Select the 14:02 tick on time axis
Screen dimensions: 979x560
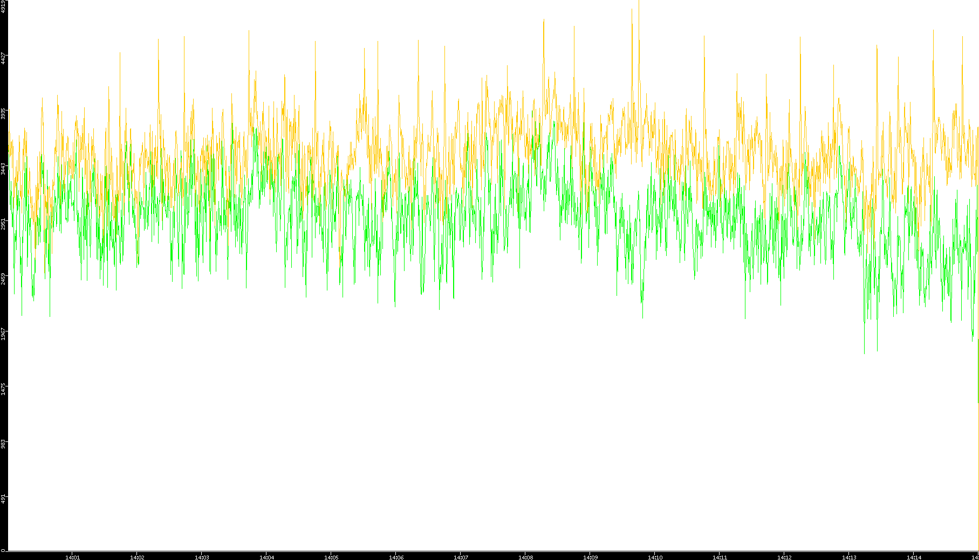click(x=137, y=557)
